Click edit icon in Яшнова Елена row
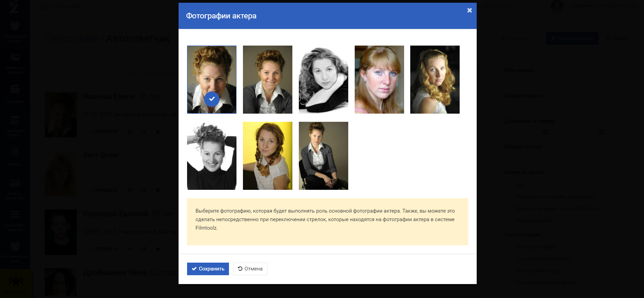Screen dimensions: 644x298 (143, 131)
